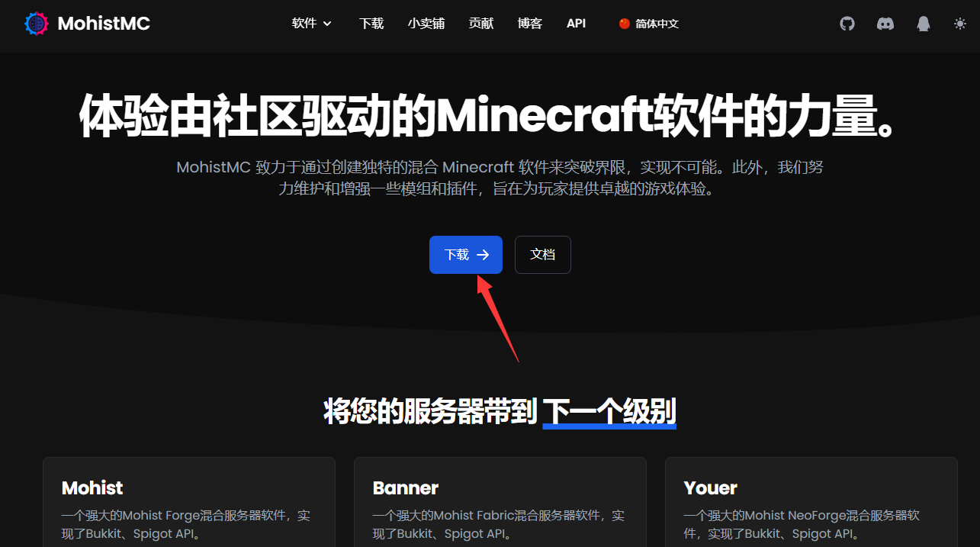Open the GitHub repository icon
Screen dimensions: 980x547
[847, 24]
